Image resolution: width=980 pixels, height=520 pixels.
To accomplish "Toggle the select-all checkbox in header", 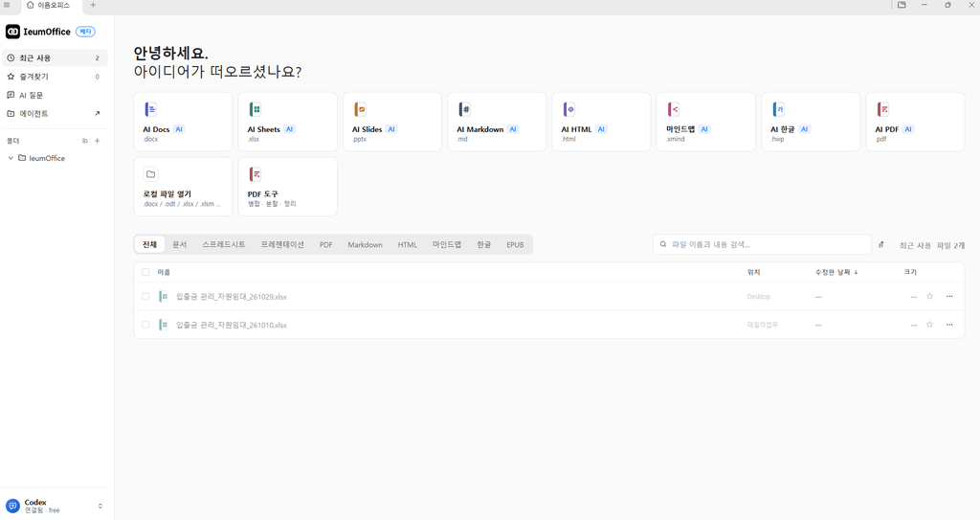I will (145, 272).
